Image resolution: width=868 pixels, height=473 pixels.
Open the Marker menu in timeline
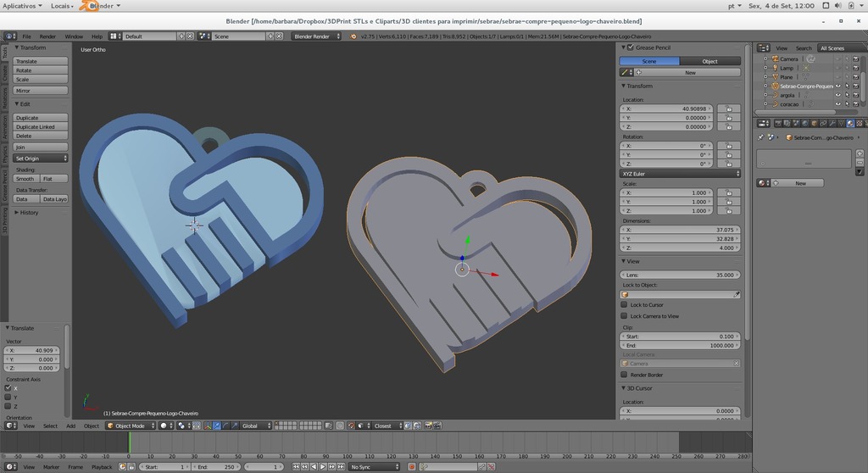[x=51, y=467]
